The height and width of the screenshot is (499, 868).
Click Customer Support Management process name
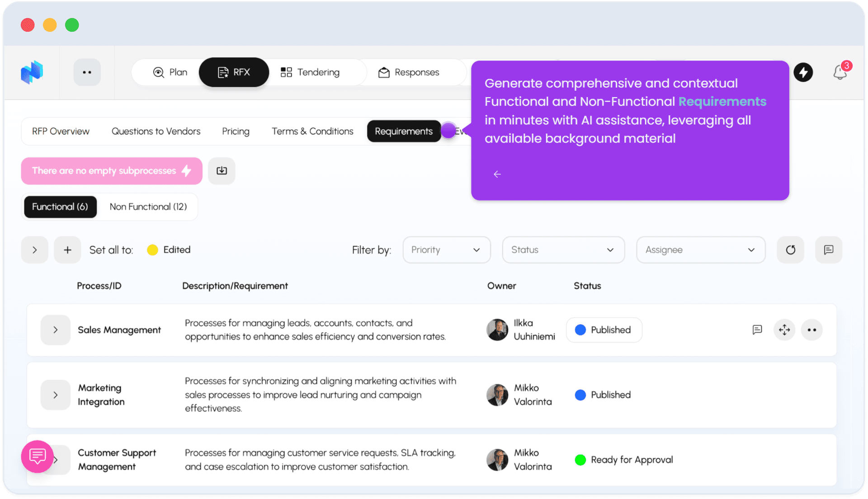(117, 460)
